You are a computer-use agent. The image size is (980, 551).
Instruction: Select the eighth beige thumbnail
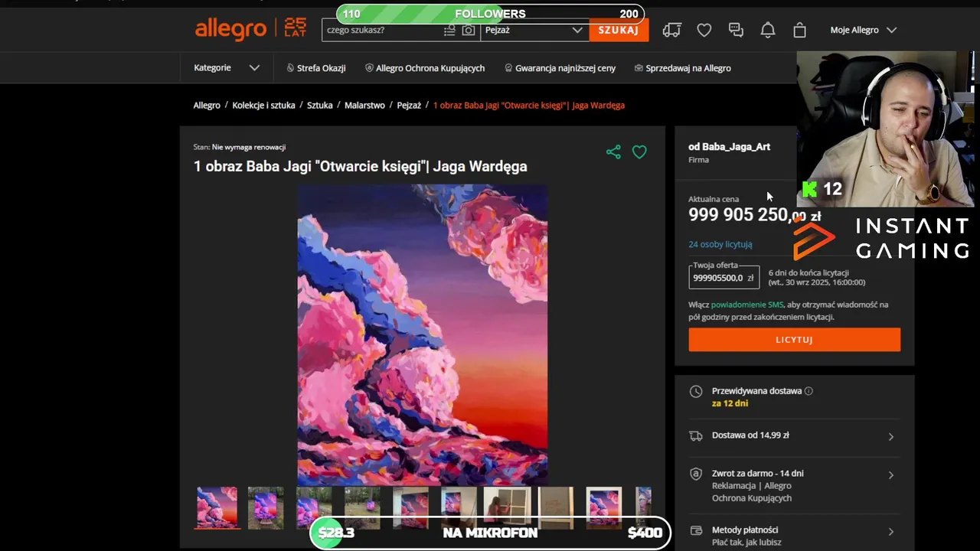556,507
